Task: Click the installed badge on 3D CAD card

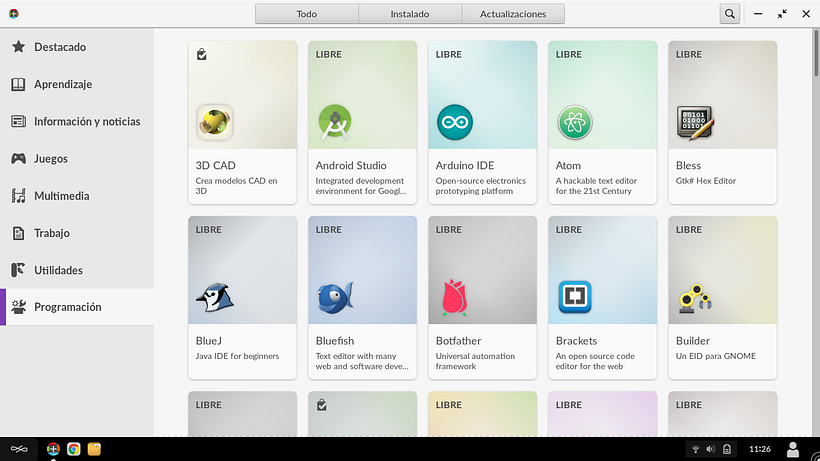Action: click(202, 54)
